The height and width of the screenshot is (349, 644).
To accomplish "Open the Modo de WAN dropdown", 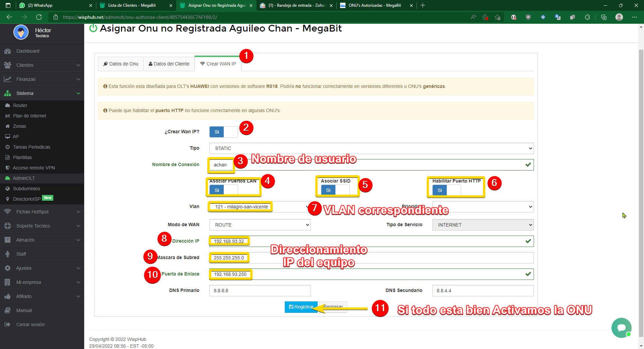I will tap(260, 225).
